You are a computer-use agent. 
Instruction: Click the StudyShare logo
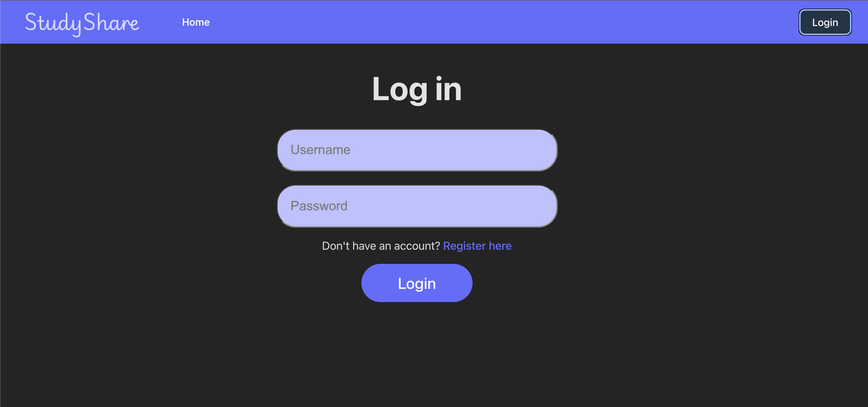pyautogui.click(x=82, y=22)
